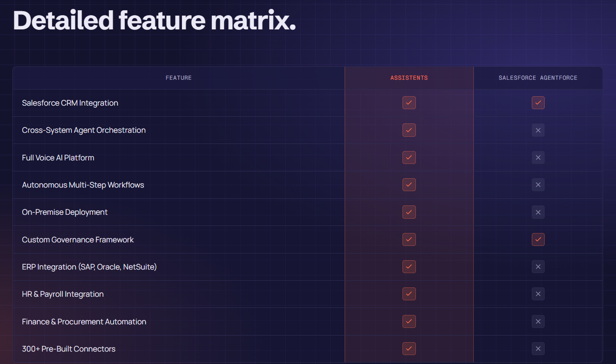Click Assistents checkmark for 300+ Pre-Built Connectors
The width and height of the screenshot is (616, 364).
tap(409, 349)
